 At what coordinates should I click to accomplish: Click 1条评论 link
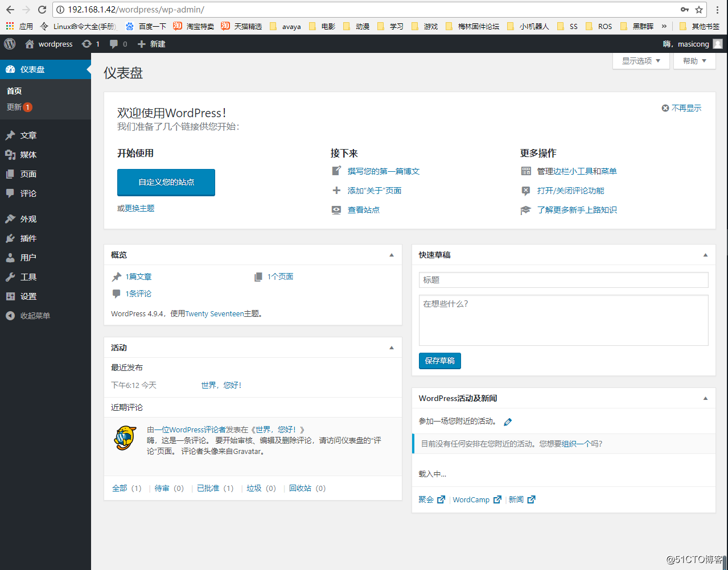click(138, 294)
